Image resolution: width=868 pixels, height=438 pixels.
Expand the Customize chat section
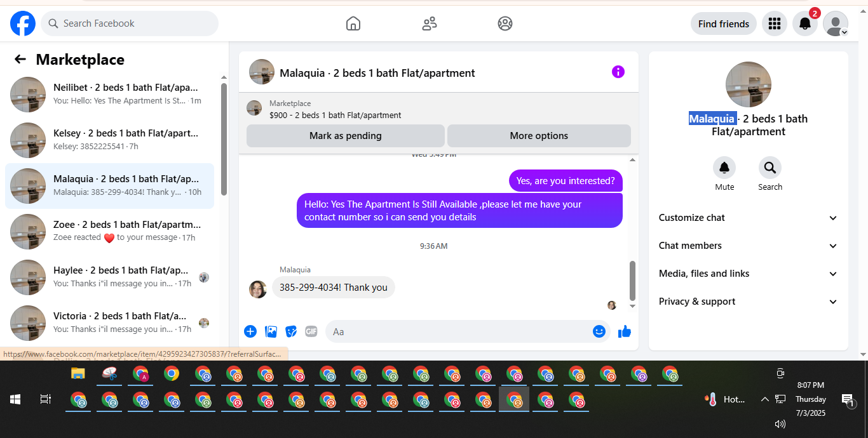[x=749, y=218]
